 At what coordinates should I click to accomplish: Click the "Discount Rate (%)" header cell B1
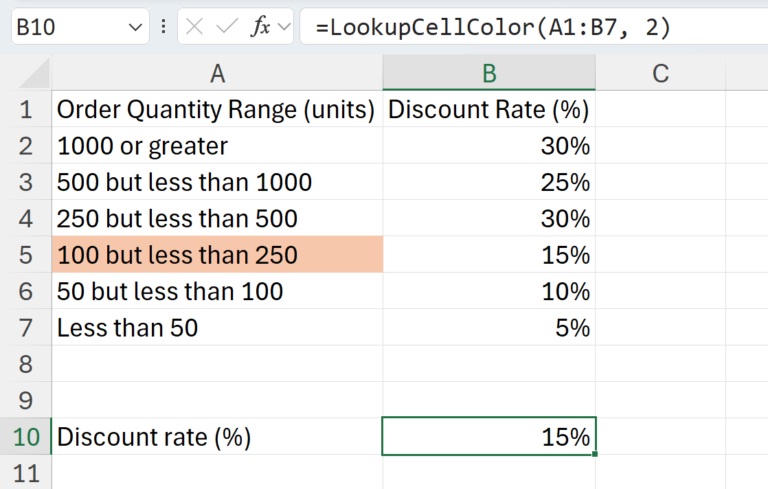pos(489,109)
